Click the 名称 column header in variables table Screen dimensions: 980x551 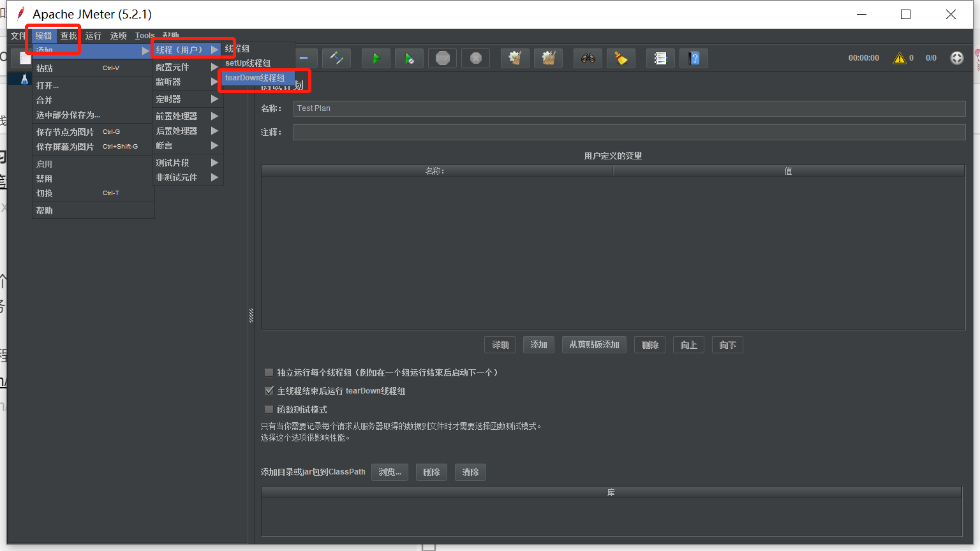point(437,171)
